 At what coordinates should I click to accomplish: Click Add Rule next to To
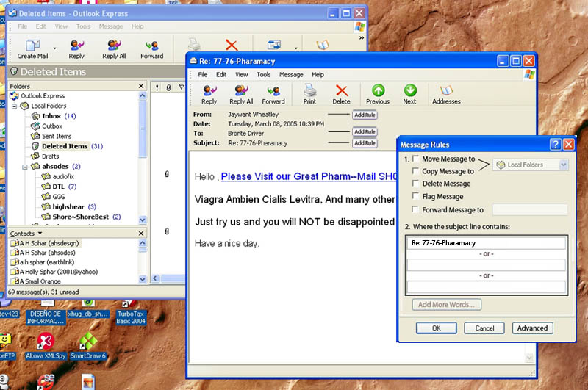click(365, 132)
